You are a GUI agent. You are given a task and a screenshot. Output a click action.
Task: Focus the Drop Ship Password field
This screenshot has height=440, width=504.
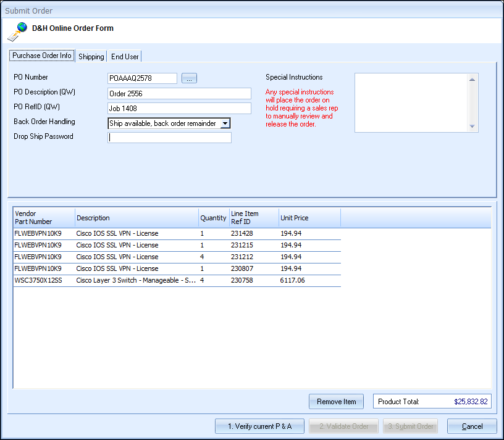(169, 138)
